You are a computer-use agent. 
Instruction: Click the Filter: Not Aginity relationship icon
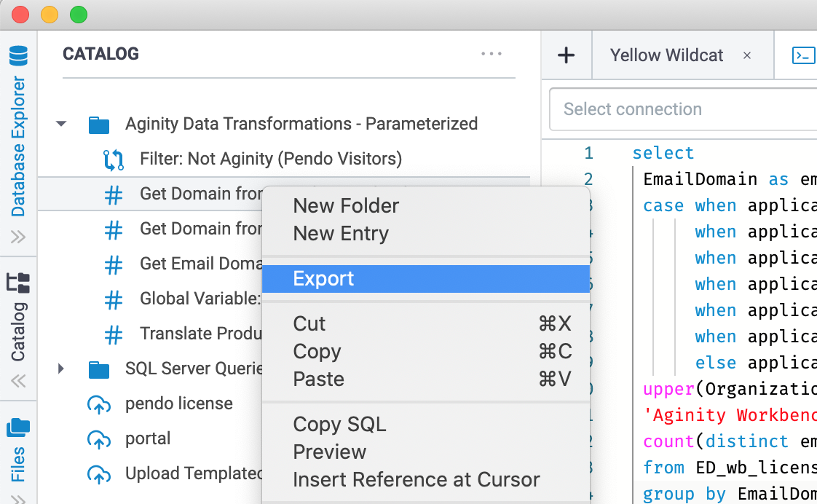(x=113, y=160)
